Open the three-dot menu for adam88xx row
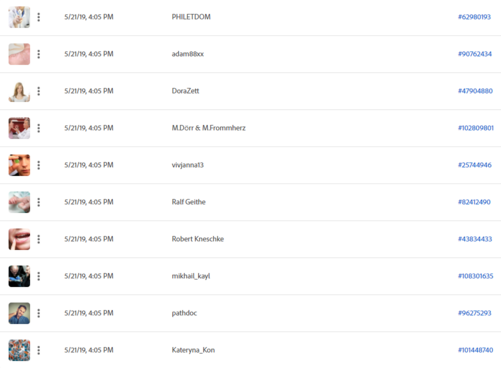 pyautogui.click(x=39, y=54)
